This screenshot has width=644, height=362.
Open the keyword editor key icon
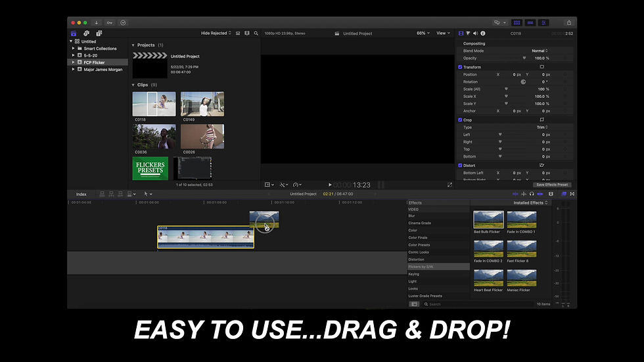pyautogui.click(x=110, y=22)
